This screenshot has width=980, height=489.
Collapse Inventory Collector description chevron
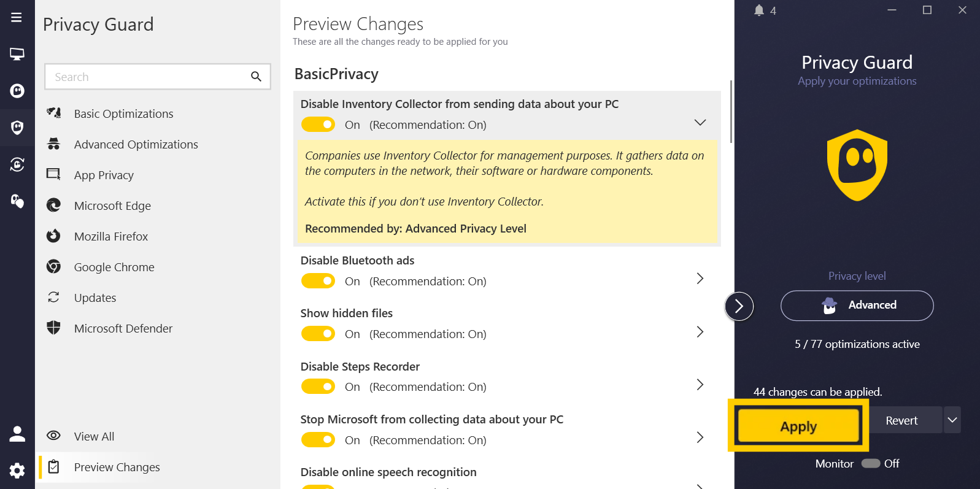700,123
